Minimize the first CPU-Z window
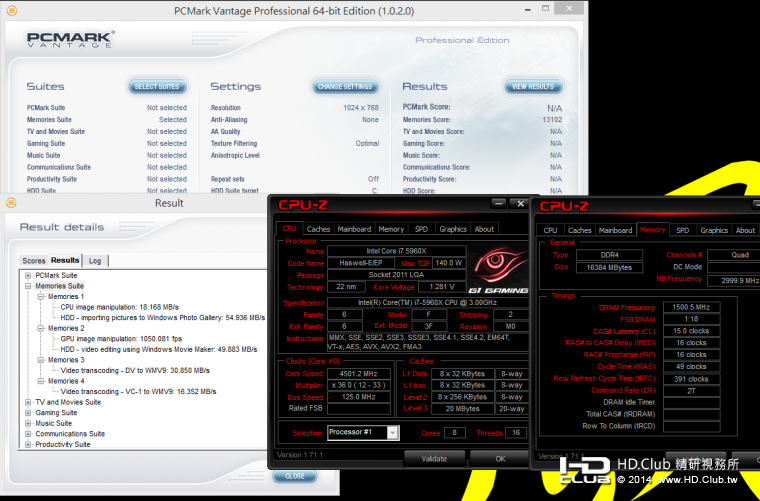Screen dimensions: 760x501 (x=498, y=204)
